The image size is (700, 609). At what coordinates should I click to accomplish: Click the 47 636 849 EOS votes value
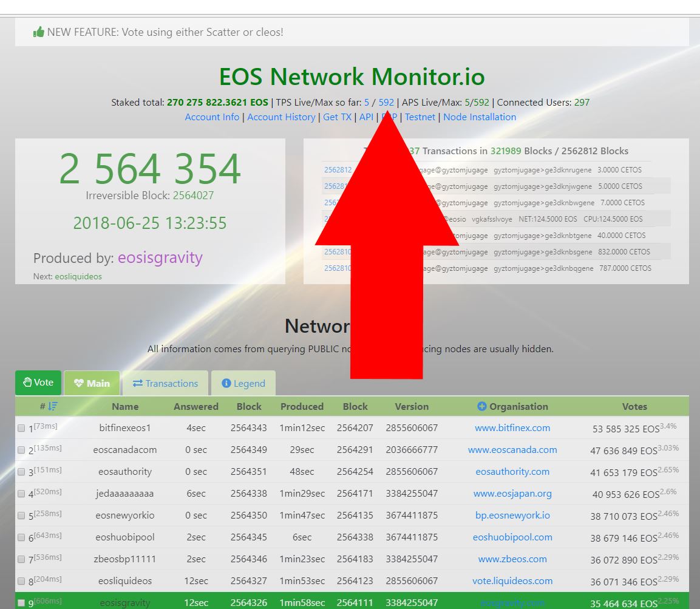(x=624, y=451)
